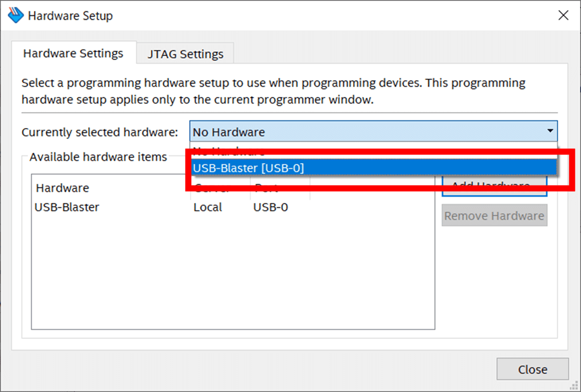Select the Hardware Settings tab
This screenshot has height=392, width=581.
[73, 54]
